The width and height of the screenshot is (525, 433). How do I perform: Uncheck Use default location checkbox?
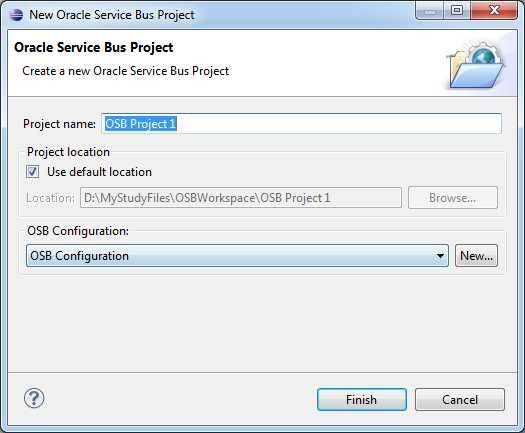coord(32,172)
